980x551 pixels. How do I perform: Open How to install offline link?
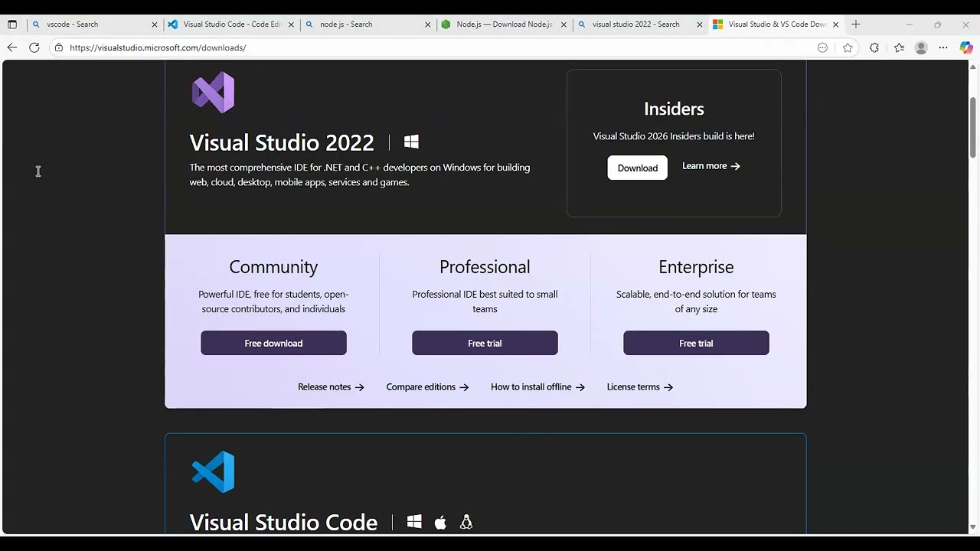point(537,387)
